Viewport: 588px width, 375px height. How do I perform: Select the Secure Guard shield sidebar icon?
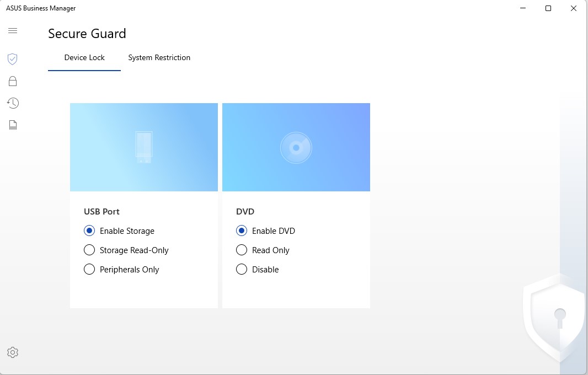[x=13, y=59]
